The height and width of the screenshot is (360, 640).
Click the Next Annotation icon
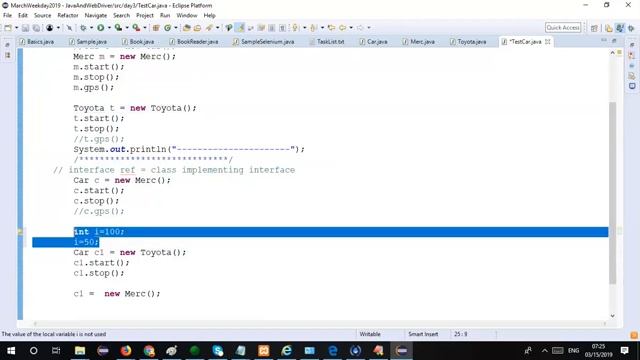click(295, 28)
